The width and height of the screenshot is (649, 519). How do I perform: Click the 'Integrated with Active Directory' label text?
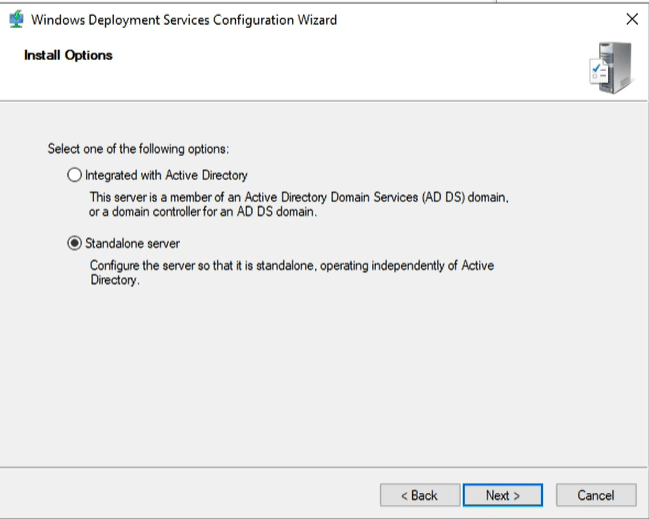[x=166, y=175]
